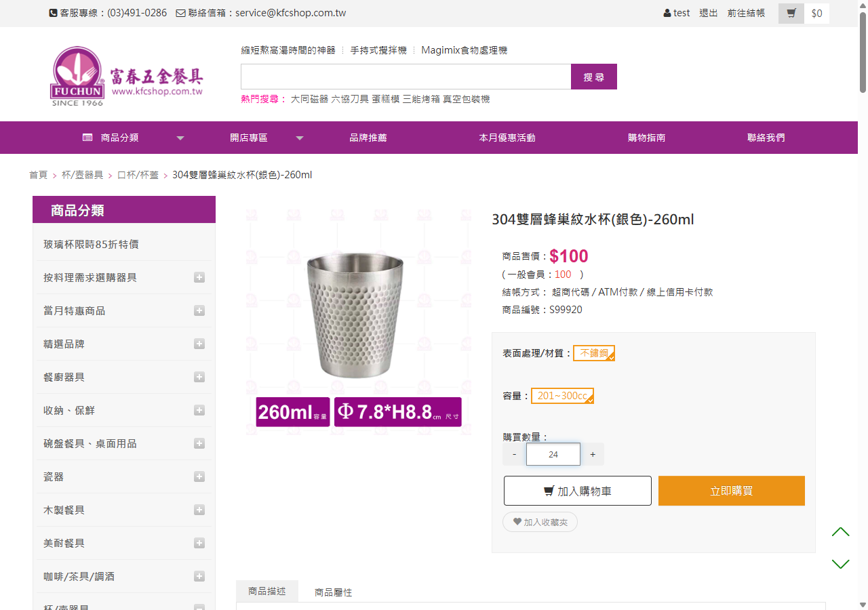This screenshot has width=868, height=610.
Task: Open 玻璃杯限時85折特價 category
Action: [91, 244]
